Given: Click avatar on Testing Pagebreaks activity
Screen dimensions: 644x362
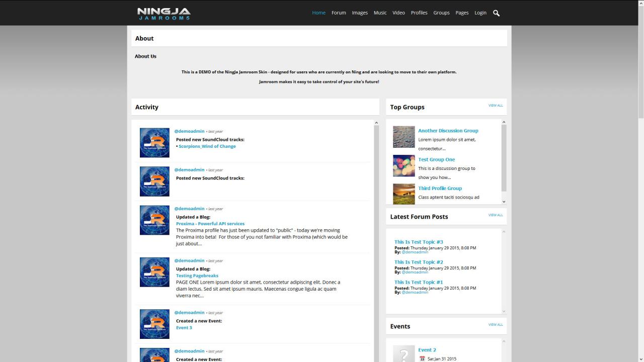Looking at the screenshot, I should 154,272.
